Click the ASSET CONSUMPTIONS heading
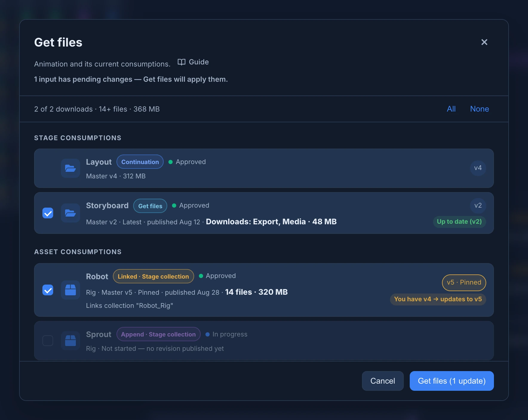528x420 pixels. click(x=78, y=252)
